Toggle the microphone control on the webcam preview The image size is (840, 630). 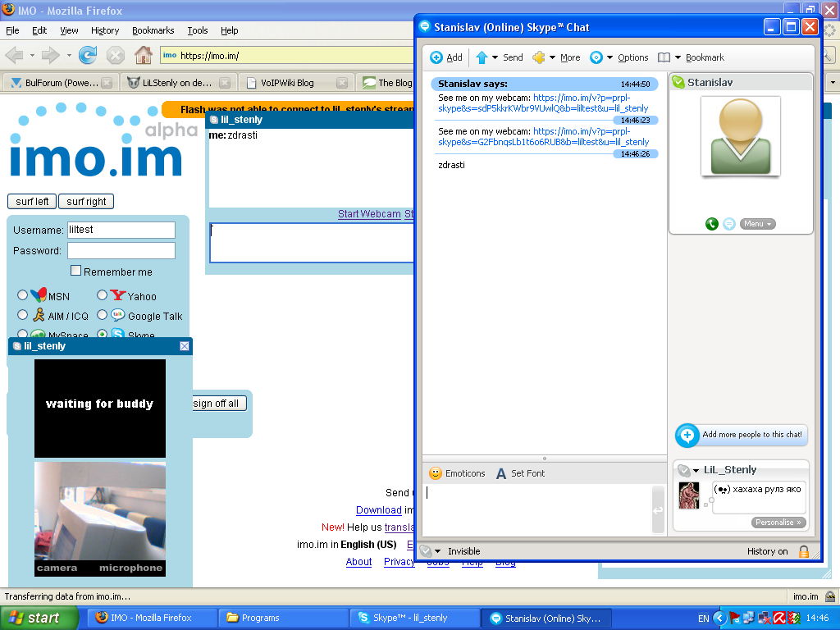(x=130, y=568)
